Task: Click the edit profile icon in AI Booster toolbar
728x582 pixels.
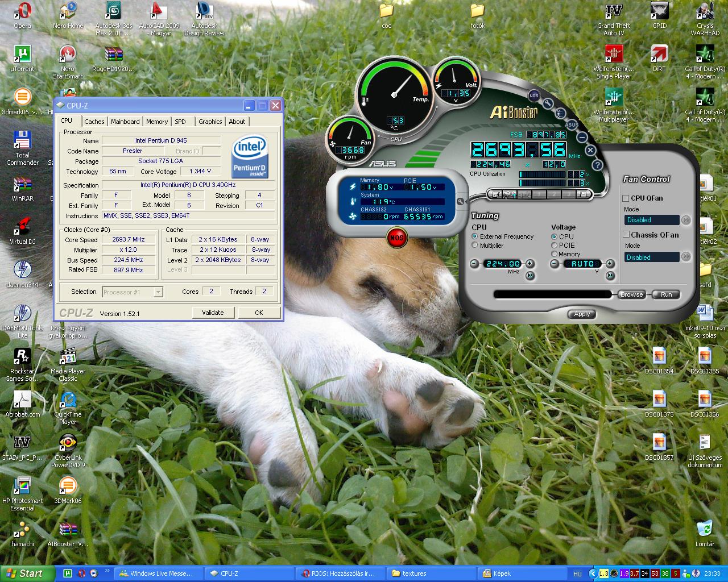Action: coord(496,194)
